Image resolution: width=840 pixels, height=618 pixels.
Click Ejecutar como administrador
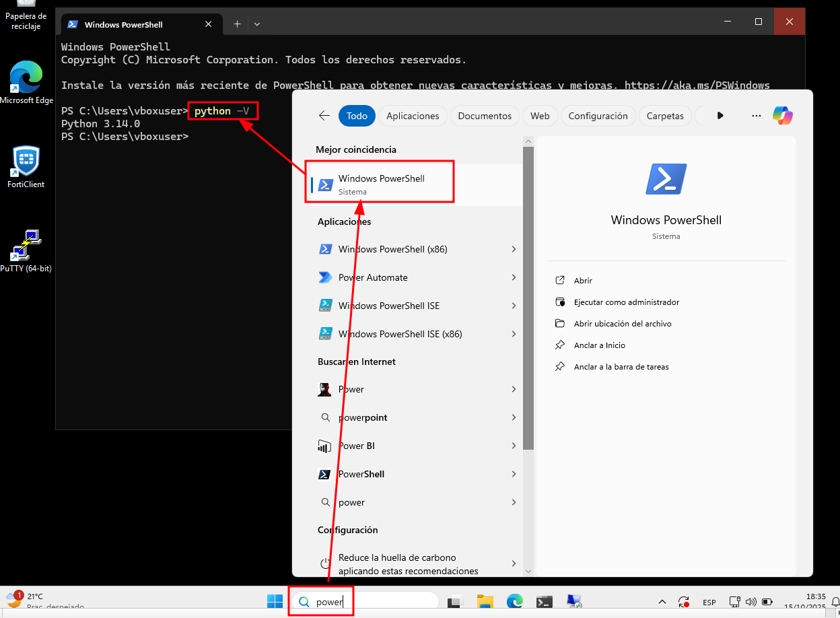(x=626, y=302)
